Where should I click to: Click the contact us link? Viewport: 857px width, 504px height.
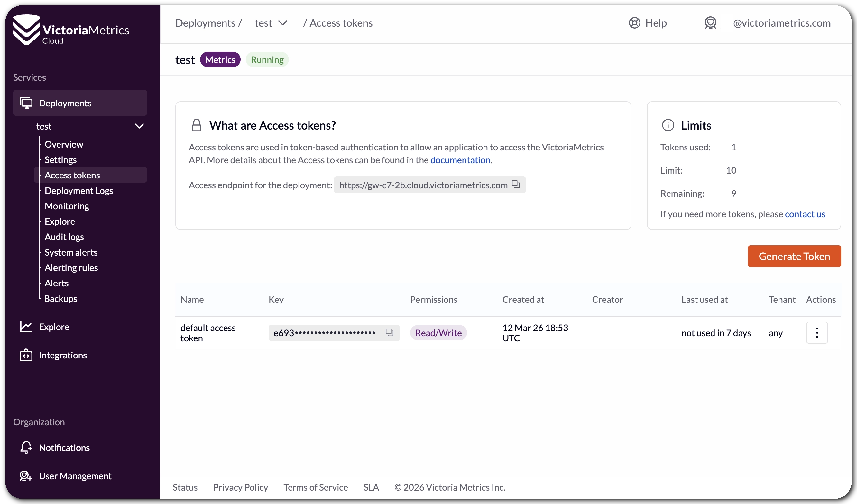coord(805,214)
